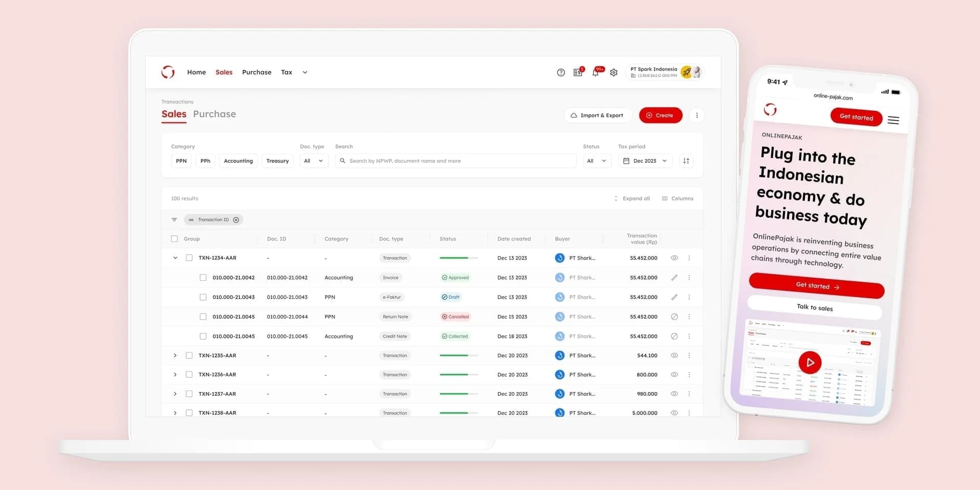Select Sales in the top navigation
980x490 pixels.
[224, 72]
